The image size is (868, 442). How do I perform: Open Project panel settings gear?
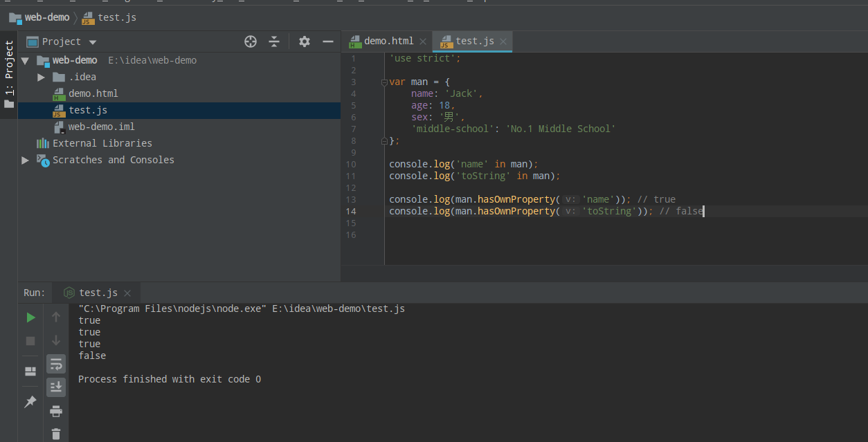[x=305, y=42]
